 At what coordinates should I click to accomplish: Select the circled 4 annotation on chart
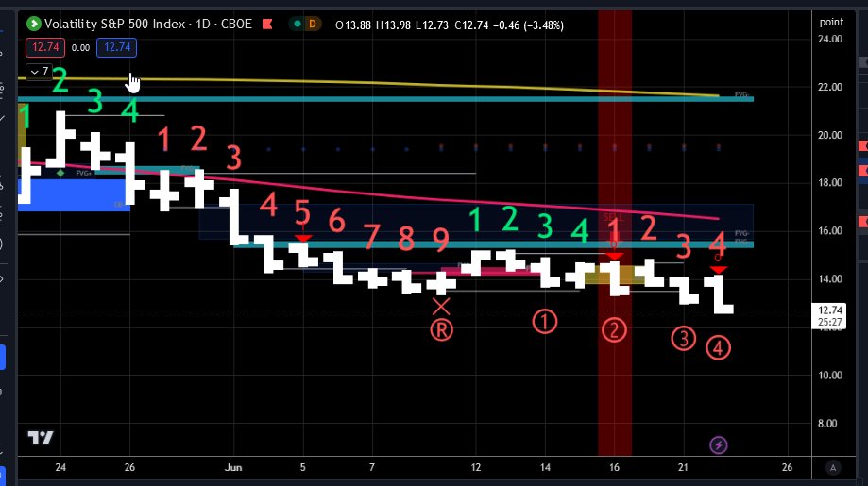tap(718, 348)
